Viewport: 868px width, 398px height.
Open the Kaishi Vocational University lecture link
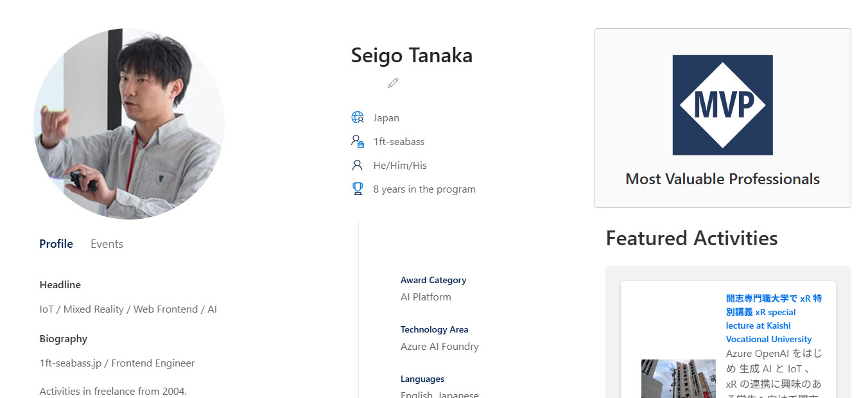pos(773,319)
